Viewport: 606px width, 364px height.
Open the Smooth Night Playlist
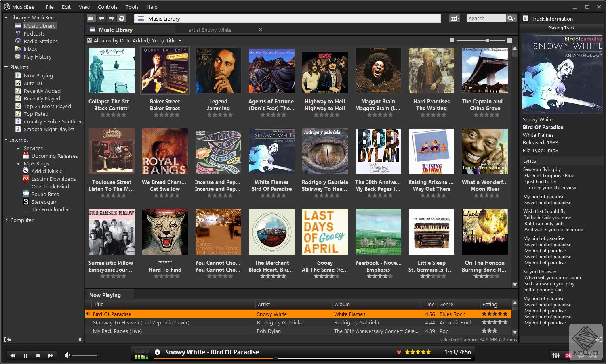pos(49,129)
